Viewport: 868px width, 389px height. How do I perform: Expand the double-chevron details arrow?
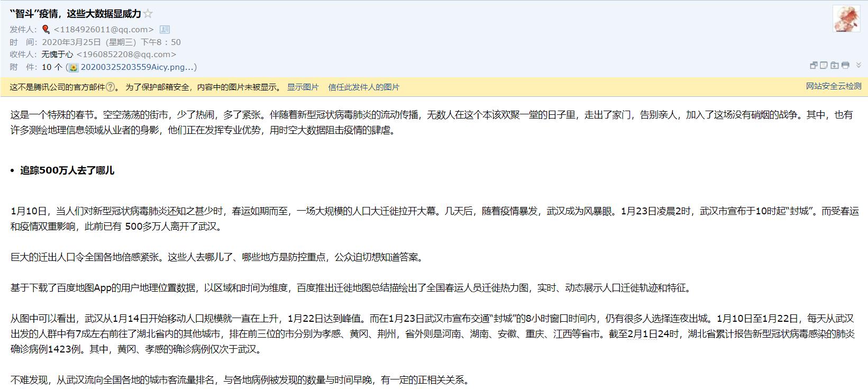(858, 65)
